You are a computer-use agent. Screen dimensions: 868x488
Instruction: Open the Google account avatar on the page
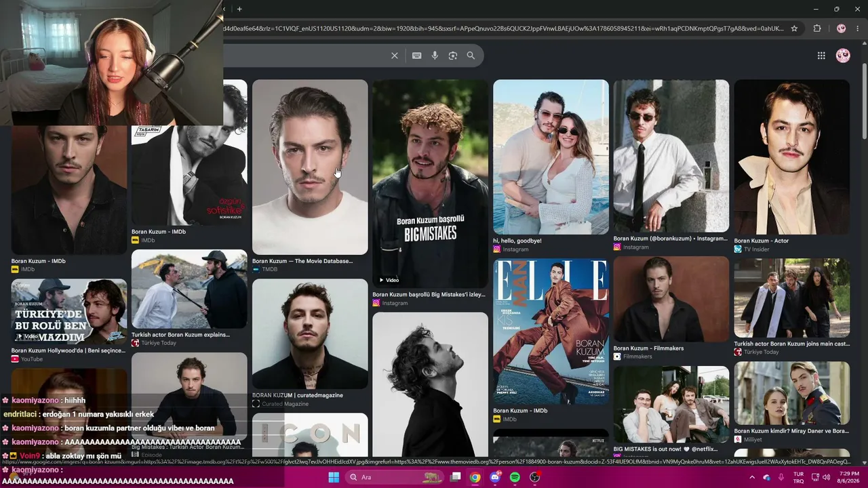843,56
